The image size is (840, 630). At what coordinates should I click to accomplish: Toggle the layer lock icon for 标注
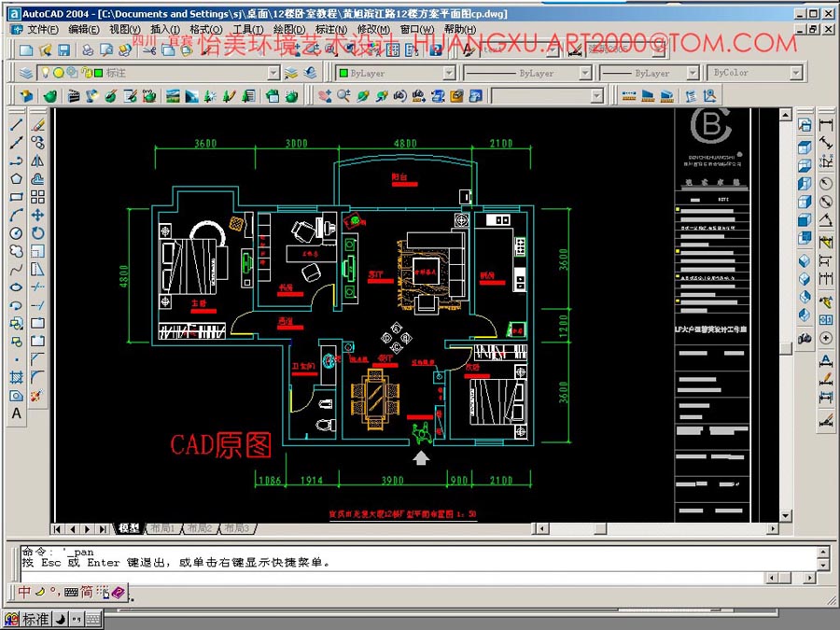(85, 73)
